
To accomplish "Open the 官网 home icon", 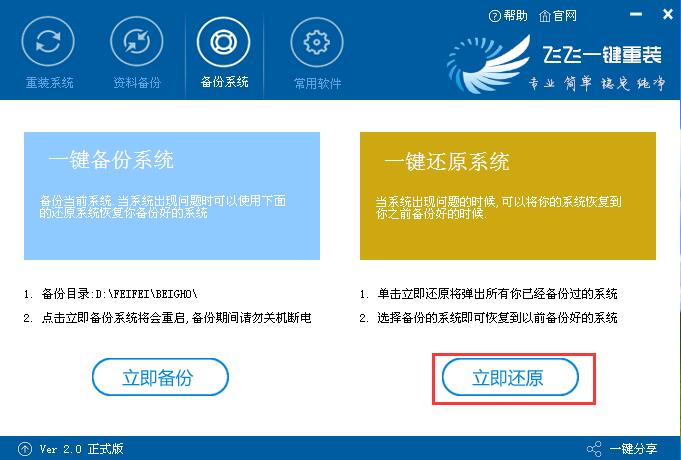I will coord(545,16).
